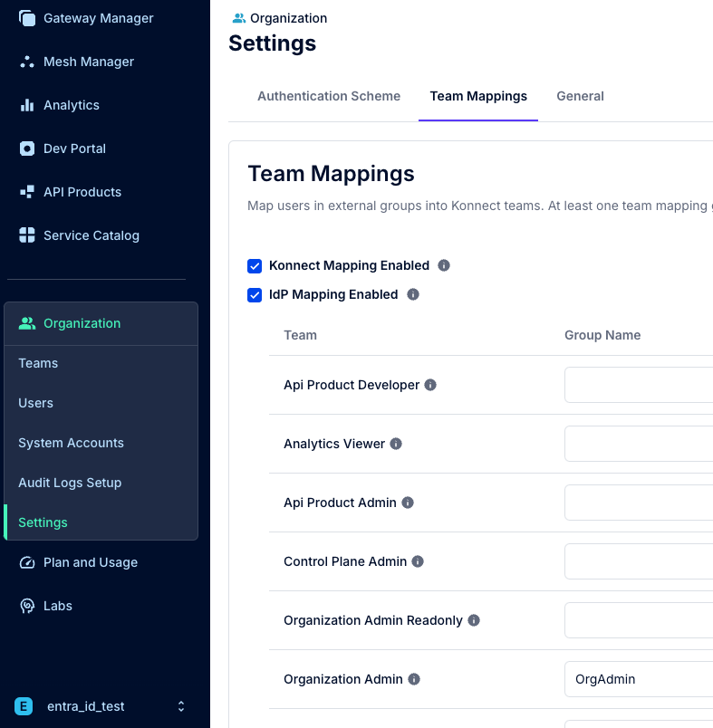Click the Mesh Manager dots icon

point(27,62)
